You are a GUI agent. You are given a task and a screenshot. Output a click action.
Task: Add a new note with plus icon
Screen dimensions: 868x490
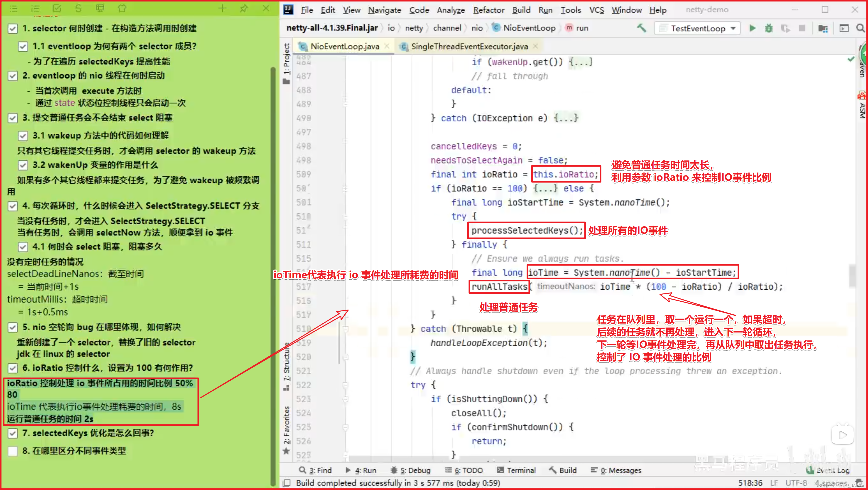(222, 8)
